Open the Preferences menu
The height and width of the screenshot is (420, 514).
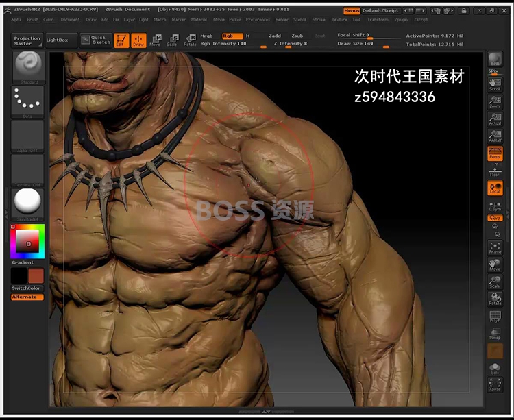point(258,20)
